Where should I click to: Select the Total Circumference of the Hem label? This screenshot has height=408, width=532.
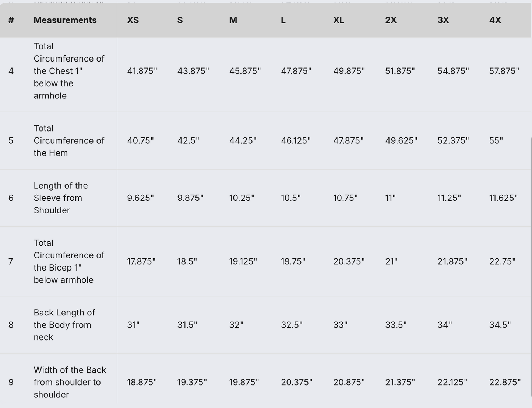point(69,141)
